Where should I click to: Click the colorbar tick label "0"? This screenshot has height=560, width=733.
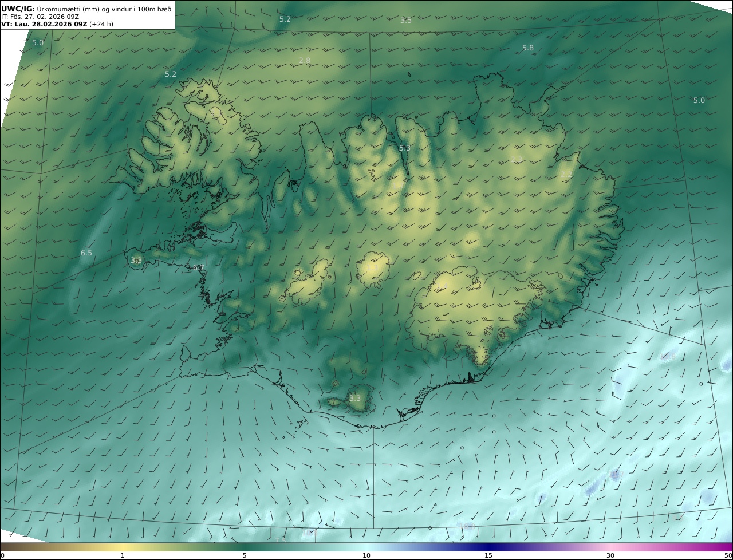tap(2, 555)
